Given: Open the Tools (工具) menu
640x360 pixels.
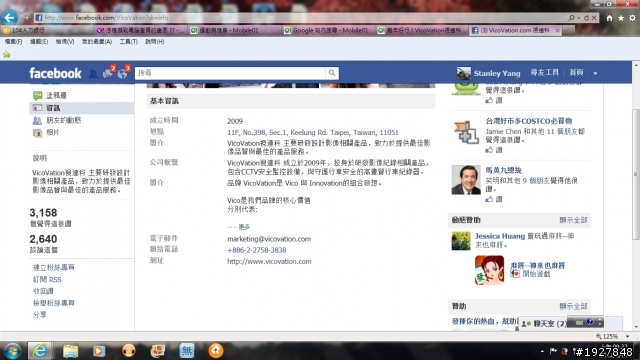Looking at the screenshot, I should point(128,42).
